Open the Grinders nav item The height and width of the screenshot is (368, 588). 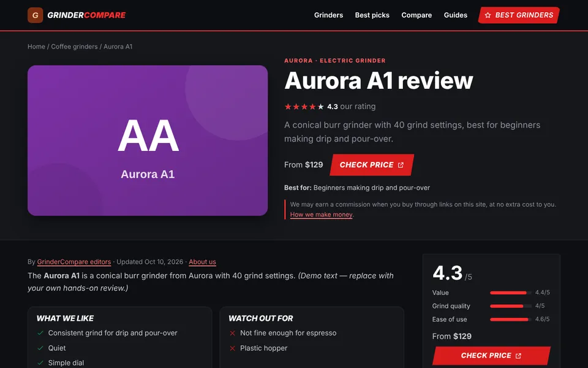[x=328, y=15]
